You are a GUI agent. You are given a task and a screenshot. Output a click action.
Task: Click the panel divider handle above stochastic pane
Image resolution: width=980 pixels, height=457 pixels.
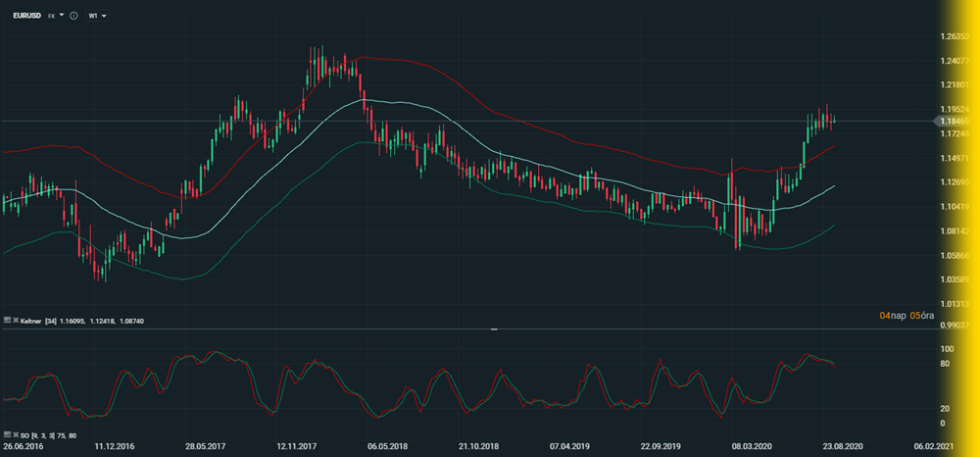click(x=493, y=330)
